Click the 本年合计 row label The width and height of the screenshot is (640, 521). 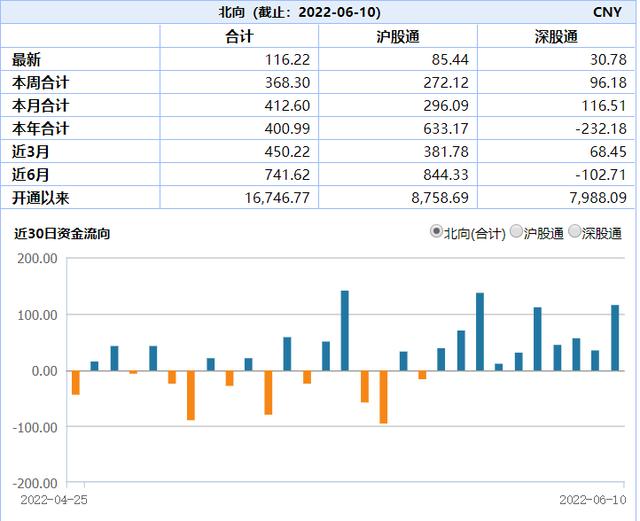[x=40, y=129]
